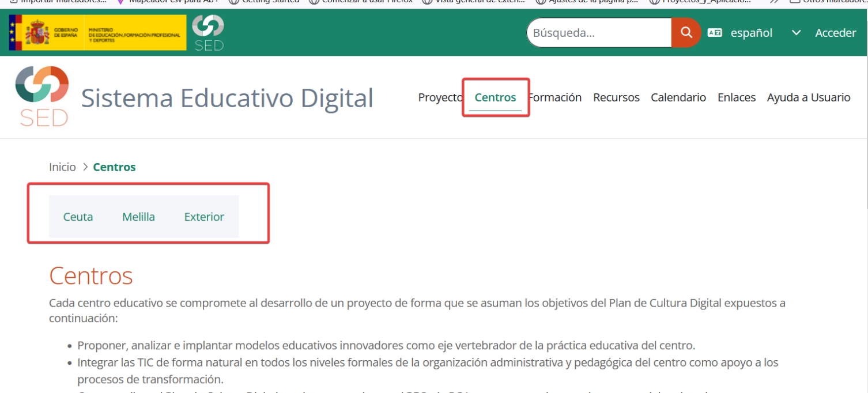Click the Acceder login link
868x393 pixels.
(835, 33)
